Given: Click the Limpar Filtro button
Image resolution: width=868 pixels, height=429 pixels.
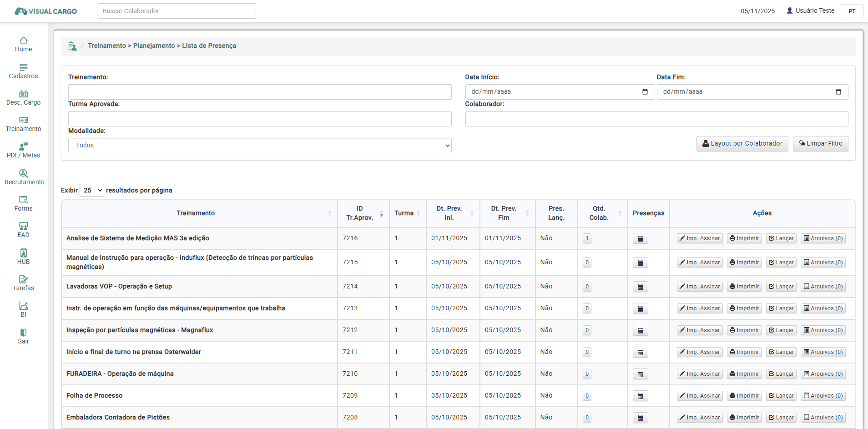Looking at the screenshot, I should click(x=820, y=144).
